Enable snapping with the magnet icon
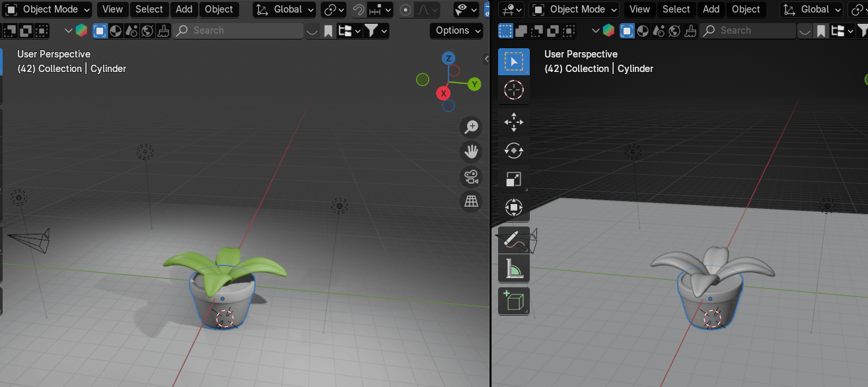868x387 pixels. (x=359, y=9)
